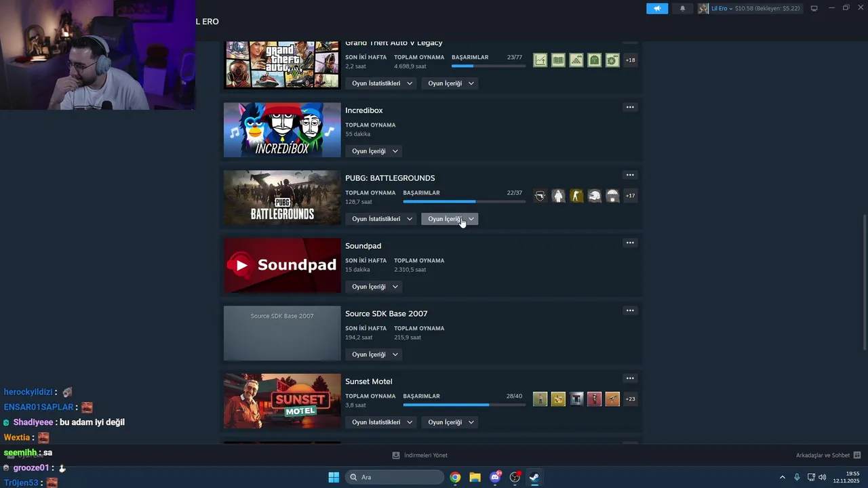Open Sunset Motel gold-background achievement icon

(x=558, y=399)
